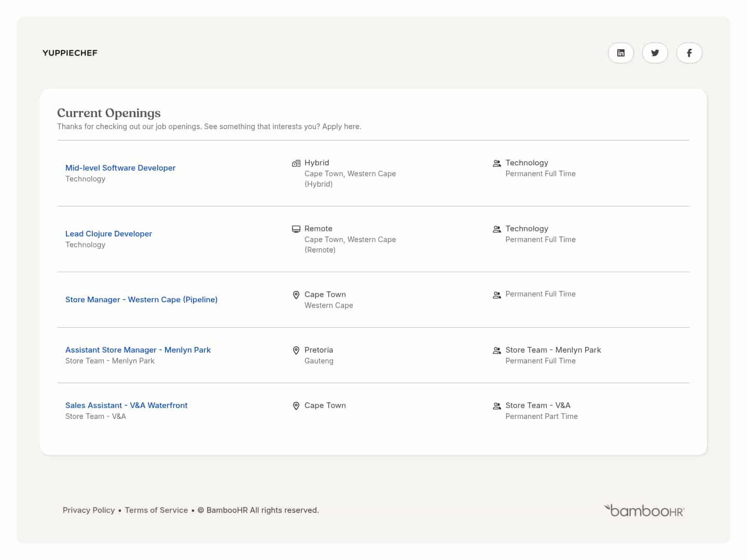The image size is (747, 560).
Task: Open Mid-level Software Developer job listing
Action: (120, 168)
